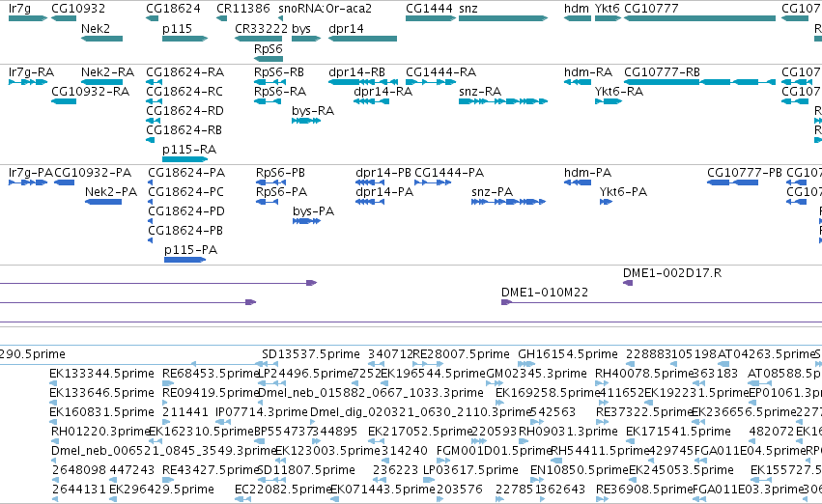This screenshot has height=504, width=822.
Task: Click the Ir7g gene label
Action: (20, 9)
